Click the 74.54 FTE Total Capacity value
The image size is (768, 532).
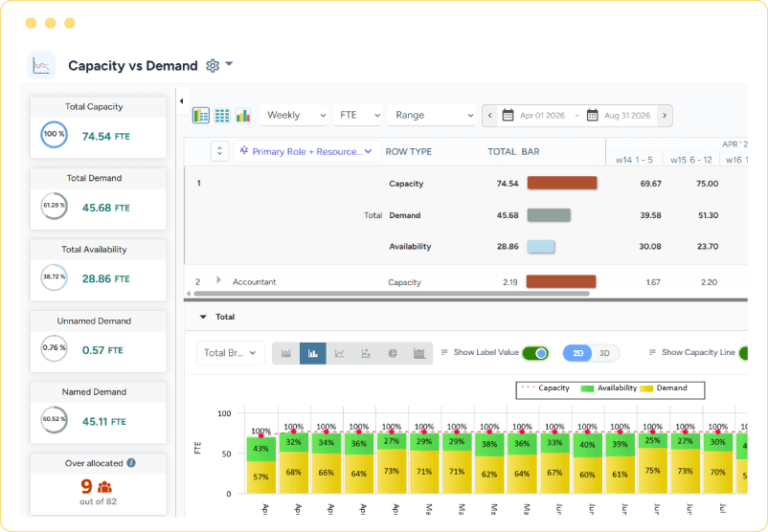(x=105, y=137)
